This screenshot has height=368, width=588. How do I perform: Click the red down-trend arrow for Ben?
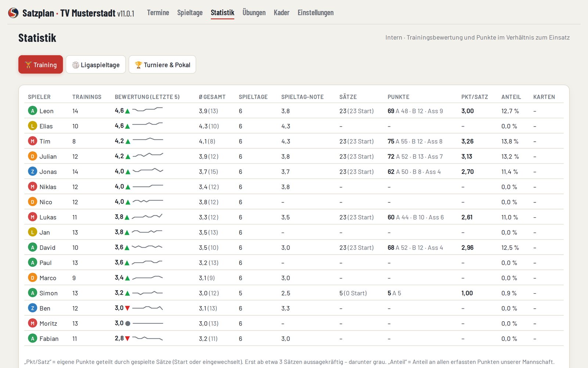128,308
